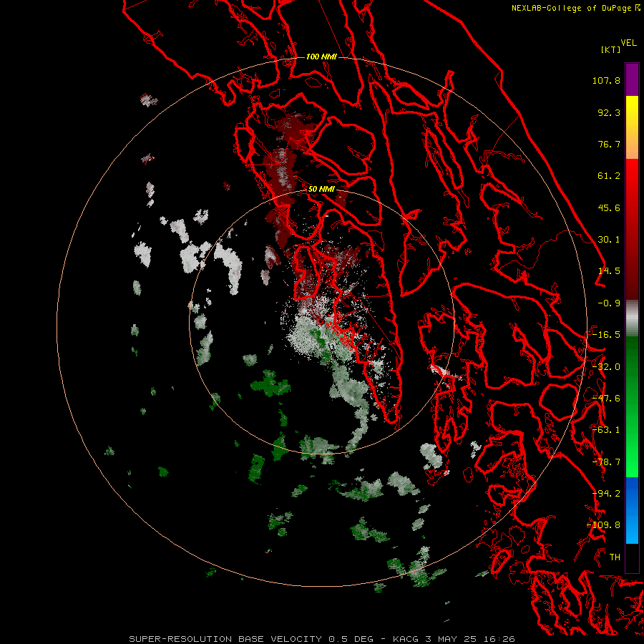Click the -63.1 value on the velocity scale

606,430
